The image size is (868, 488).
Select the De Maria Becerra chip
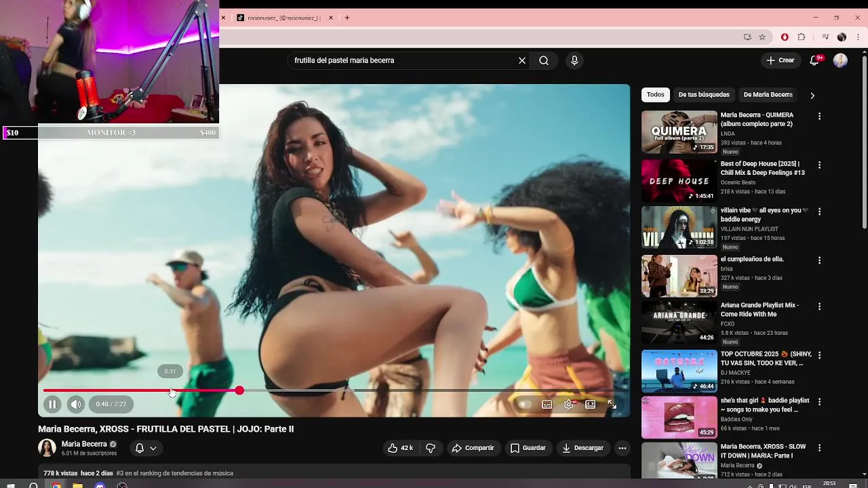(768, 95)
